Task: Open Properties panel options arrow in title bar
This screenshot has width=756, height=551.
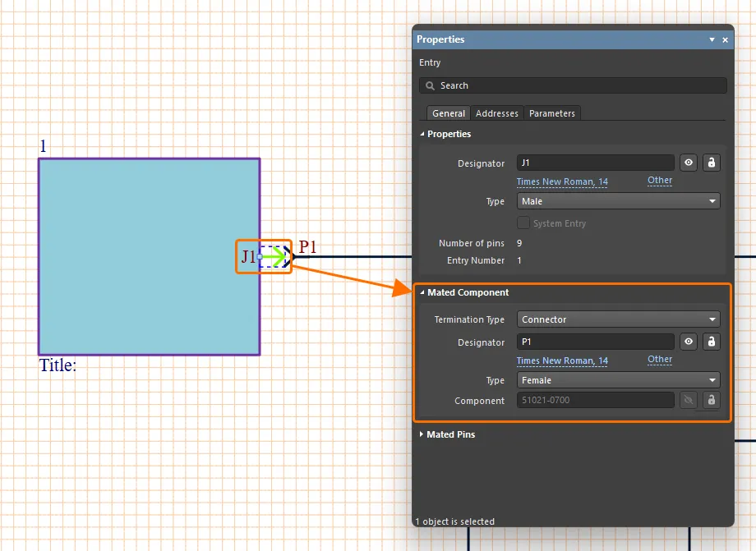Action: [x=712, y=39]
